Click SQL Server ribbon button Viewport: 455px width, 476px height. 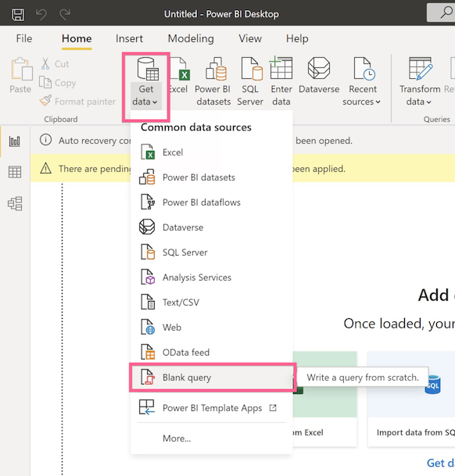[250, 82]
